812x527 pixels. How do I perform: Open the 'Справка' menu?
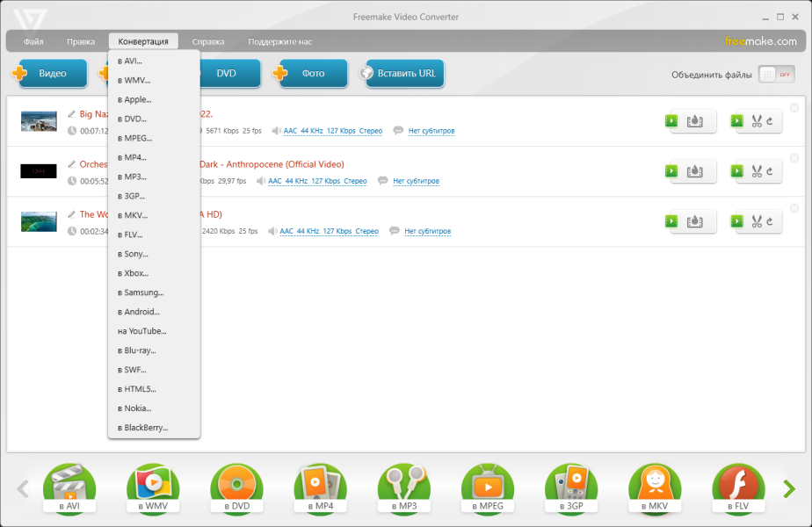click(208, 41)
